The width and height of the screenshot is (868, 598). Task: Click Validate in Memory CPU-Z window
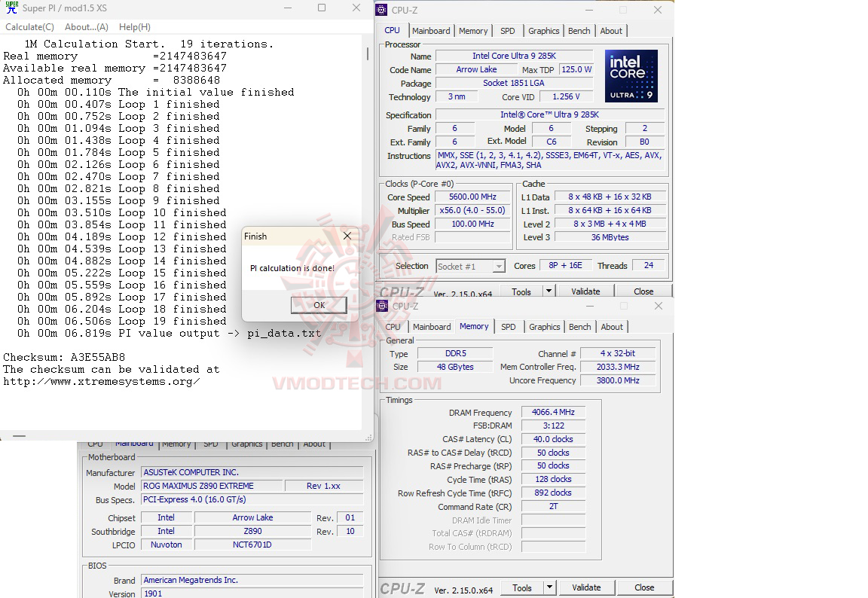tap(586, 588)
